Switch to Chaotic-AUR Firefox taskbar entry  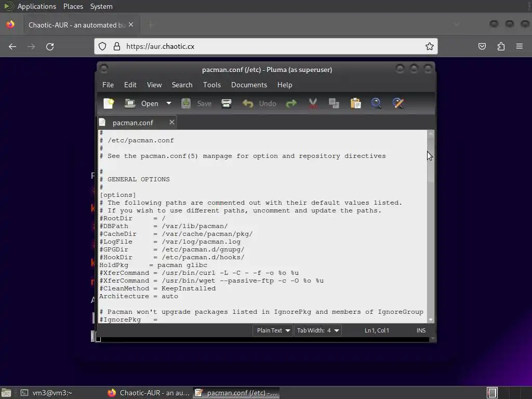click(149, 393)
